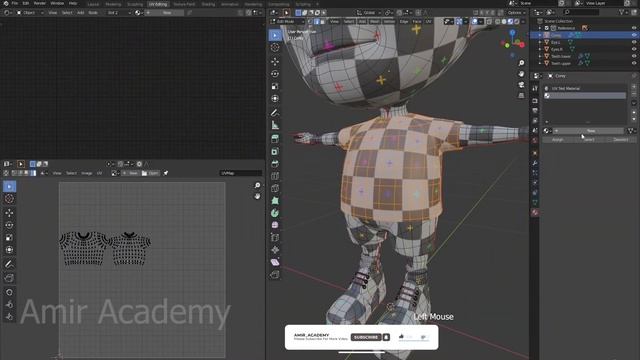Select the Scale tool in 3D viewport toolbar
This screenshot has height=360, width=640.
[x=275, y=86]
